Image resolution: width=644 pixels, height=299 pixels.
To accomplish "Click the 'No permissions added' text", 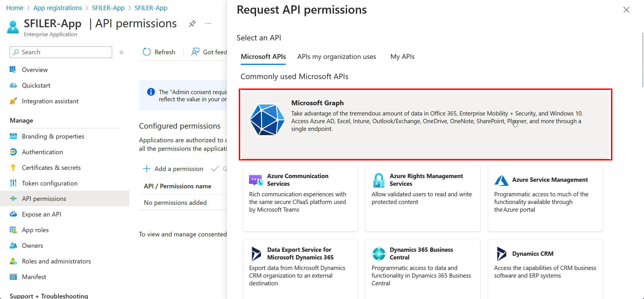I will coord(175,203).
